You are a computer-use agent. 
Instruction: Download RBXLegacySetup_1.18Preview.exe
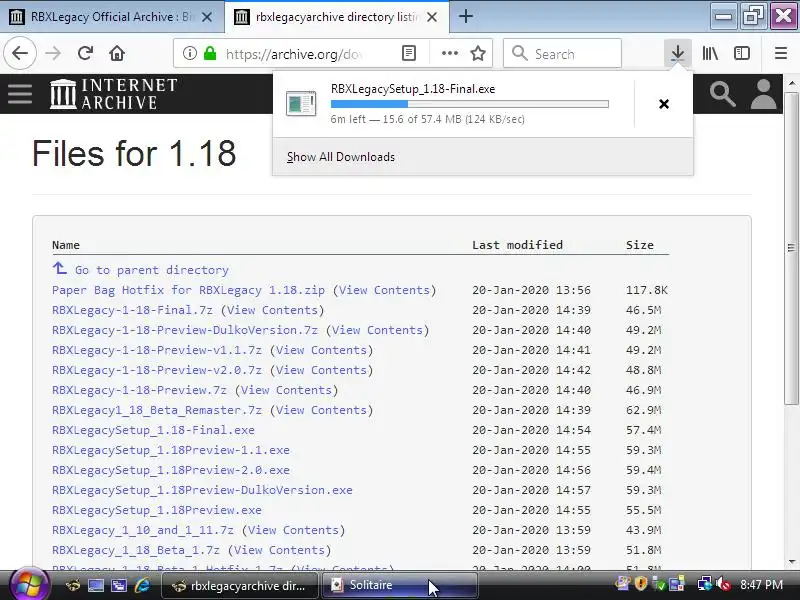(157, 510)
